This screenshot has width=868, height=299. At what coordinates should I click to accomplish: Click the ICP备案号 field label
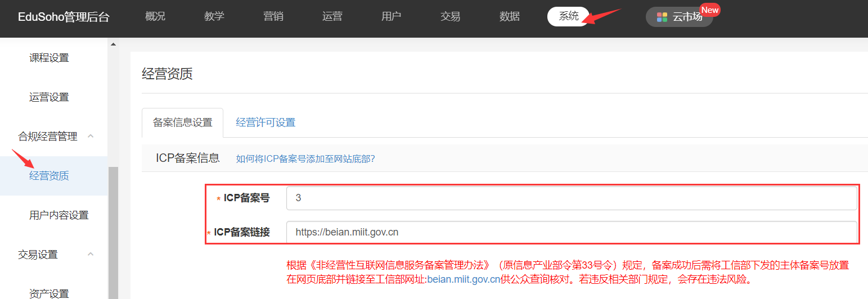click(x=246, y=198)
